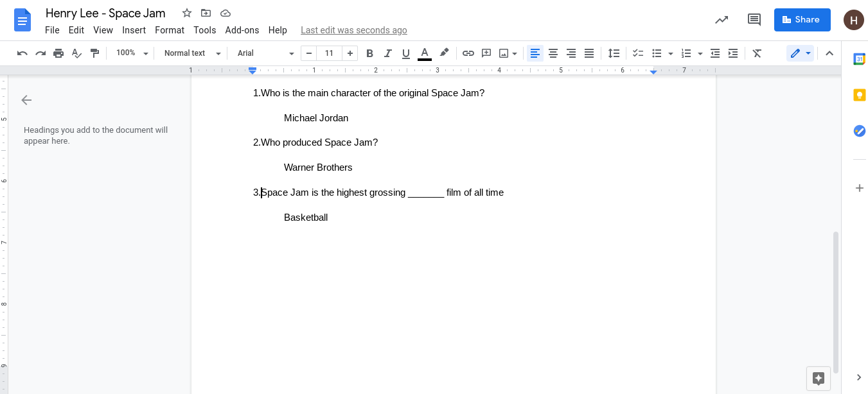The width and height of the screenshot is (868, 394).
Task: Click the move to folder icon
Action: [206, 13]
